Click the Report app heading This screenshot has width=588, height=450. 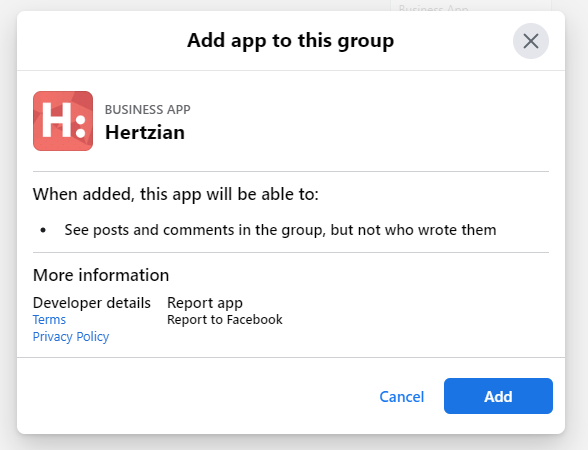point(205,303)
